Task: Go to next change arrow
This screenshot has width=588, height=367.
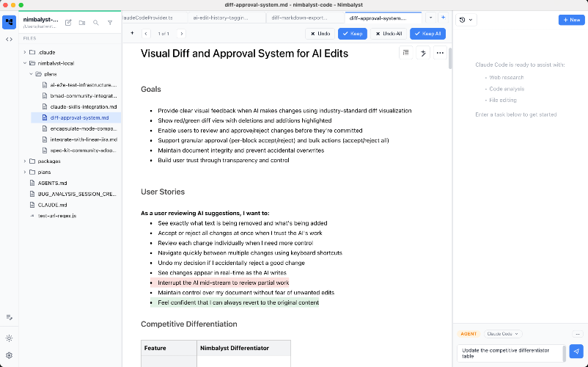Action: [x=182, y=34]
